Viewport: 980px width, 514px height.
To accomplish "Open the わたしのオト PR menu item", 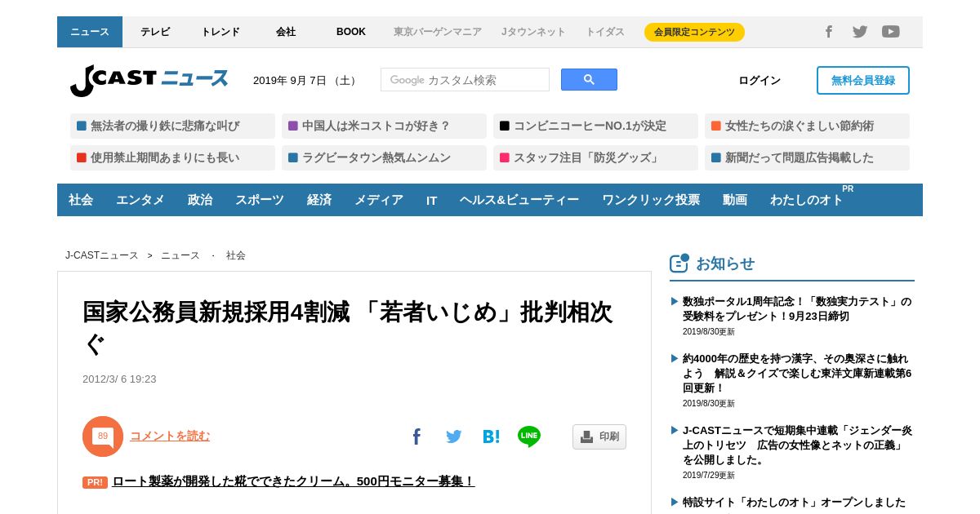I will [x=807, y=200].
